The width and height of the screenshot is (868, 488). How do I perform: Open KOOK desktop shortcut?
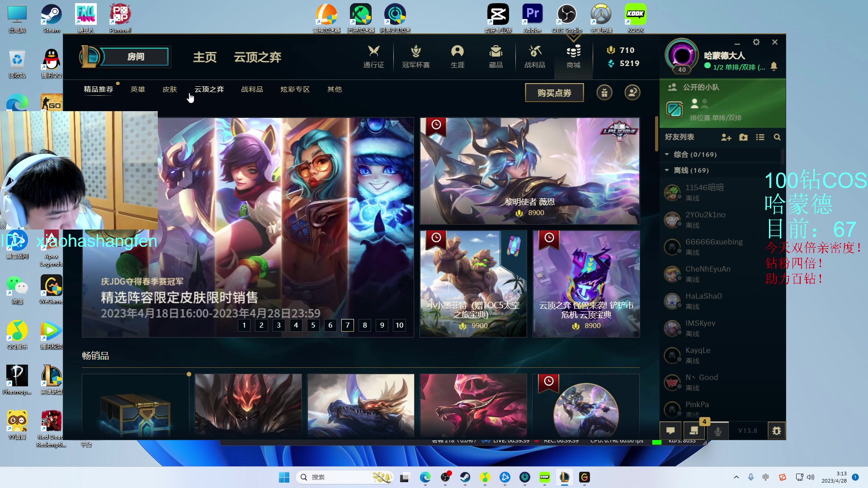[x=636, y=19]
